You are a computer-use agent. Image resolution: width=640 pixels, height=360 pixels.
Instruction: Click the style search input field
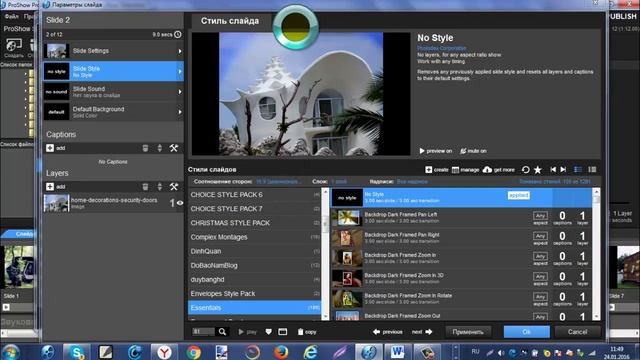[x=203, y=332]
